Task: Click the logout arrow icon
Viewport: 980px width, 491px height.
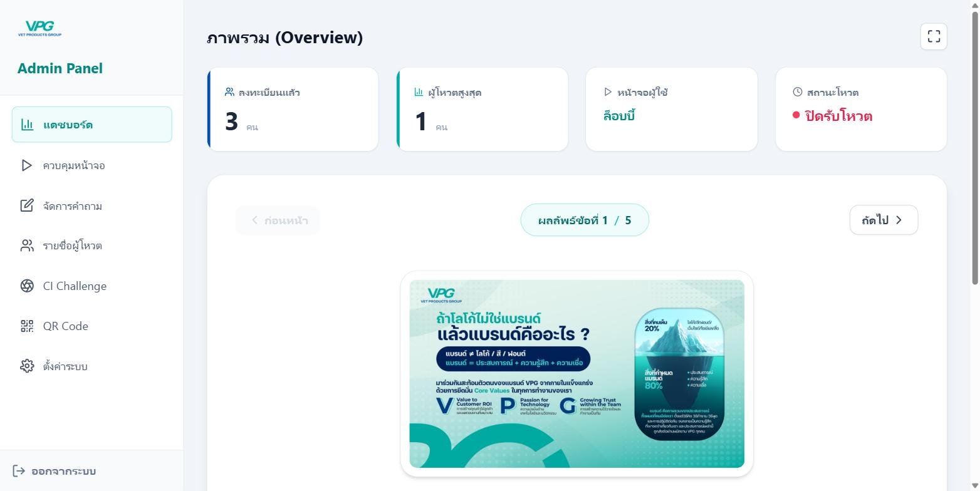Action: tap(19, 471)
